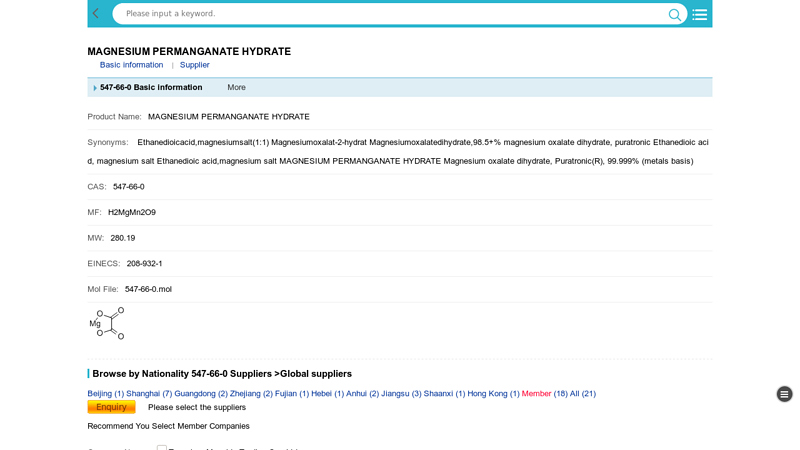This screenshot has height=450, width=800.
Task: Open the hamburger list menu icon
Action: point(700,14)
